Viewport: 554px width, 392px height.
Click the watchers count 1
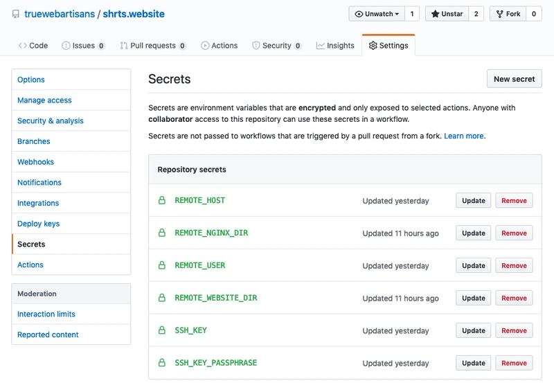point(412,14)
